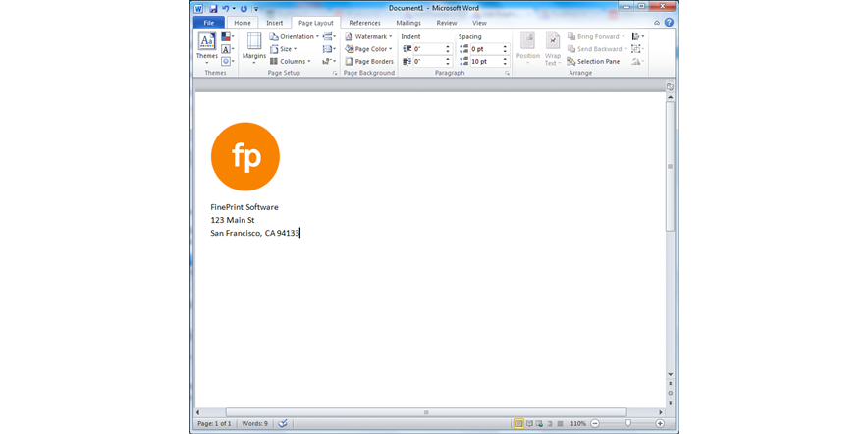868x434 pixels.
Task: Expand the Orientation dropdown
Action: click(295, 36)
